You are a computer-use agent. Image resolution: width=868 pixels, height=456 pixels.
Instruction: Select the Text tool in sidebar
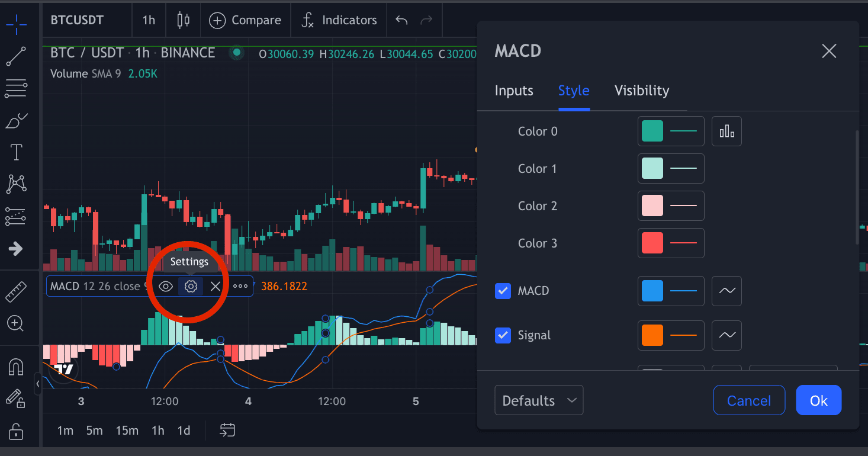pos(16,153)
